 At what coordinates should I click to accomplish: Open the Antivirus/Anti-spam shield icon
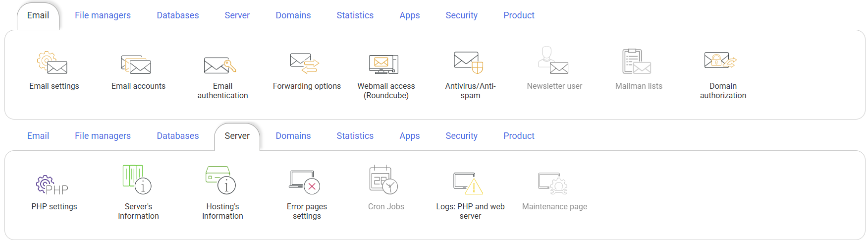pos(469,62)
